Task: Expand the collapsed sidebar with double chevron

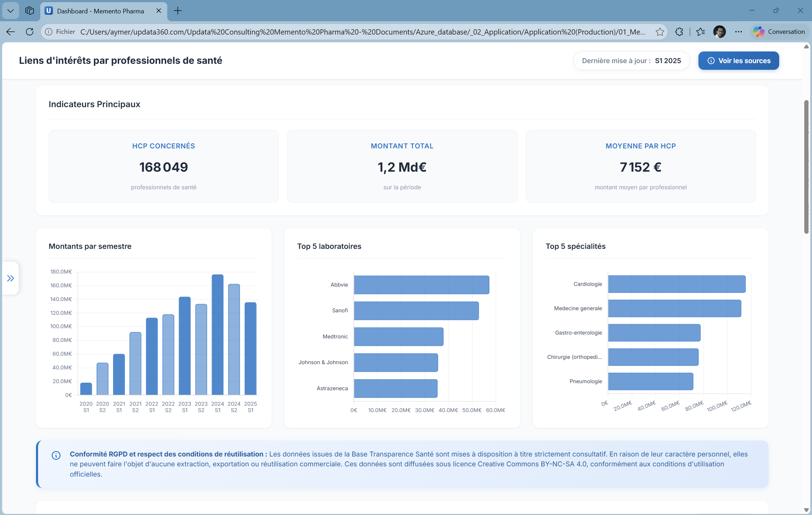Action: point(11,278)
